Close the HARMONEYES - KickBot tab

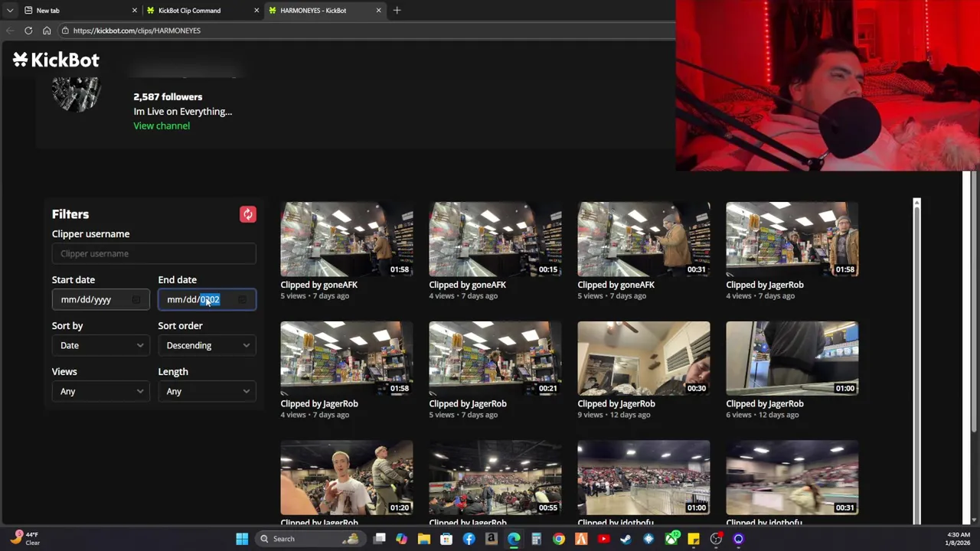(x=378, y=11)
